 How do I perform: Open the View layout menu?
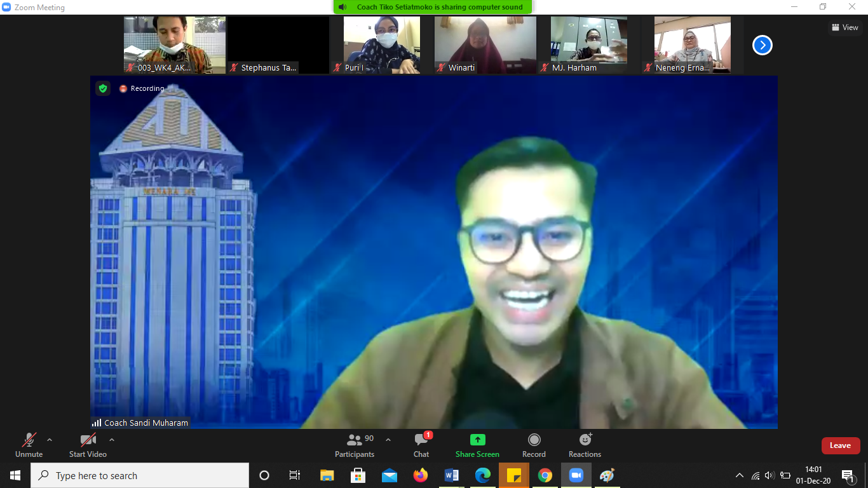(845, 27)
